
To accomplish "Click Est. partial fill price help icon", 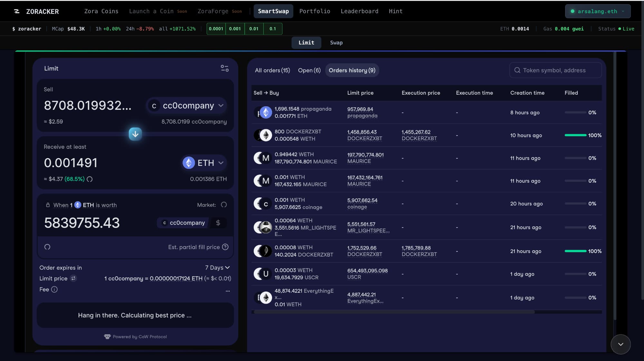I will [x=225, y=247].
